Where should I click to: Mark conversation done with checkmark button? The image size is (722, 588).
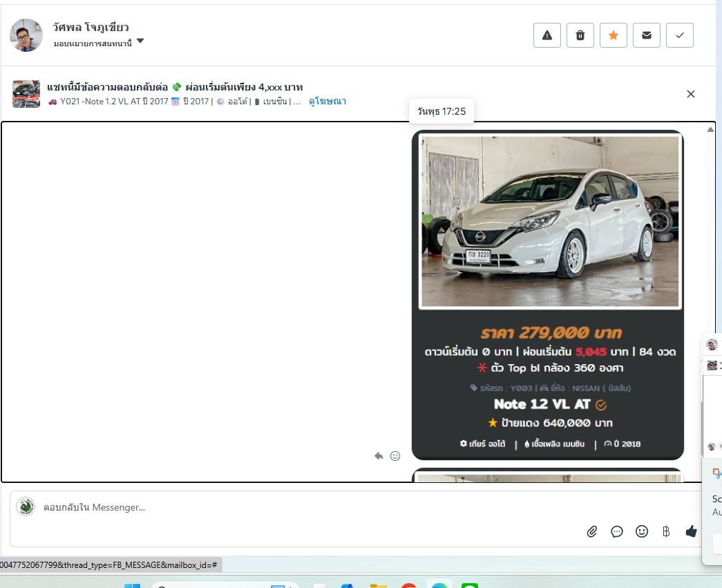680,35
